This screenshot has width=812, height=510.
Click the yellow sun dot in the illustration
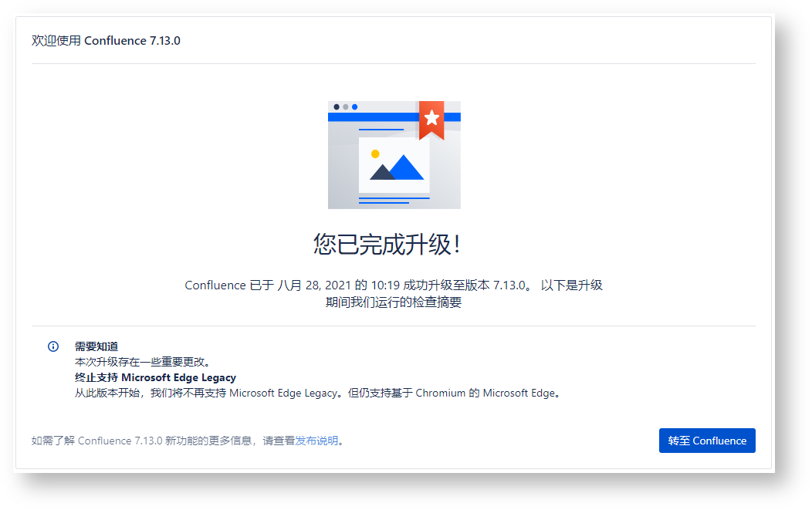coord(375,154)
